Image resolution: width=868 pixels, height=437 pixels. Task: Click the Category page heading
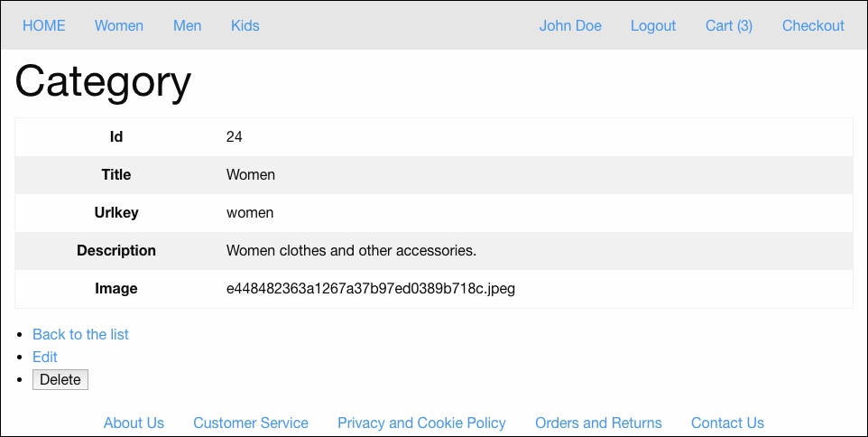coord(103,81)
